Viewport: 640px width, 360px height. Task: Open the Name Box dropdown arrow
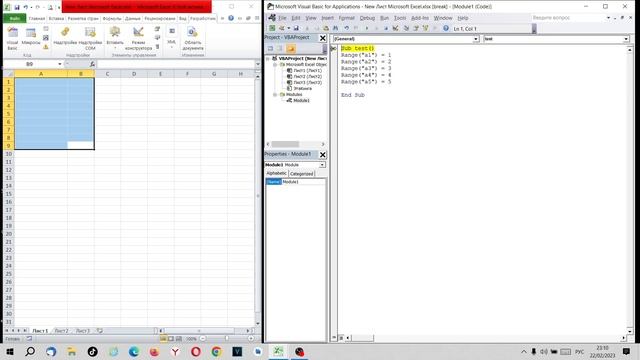click(60, 64)
